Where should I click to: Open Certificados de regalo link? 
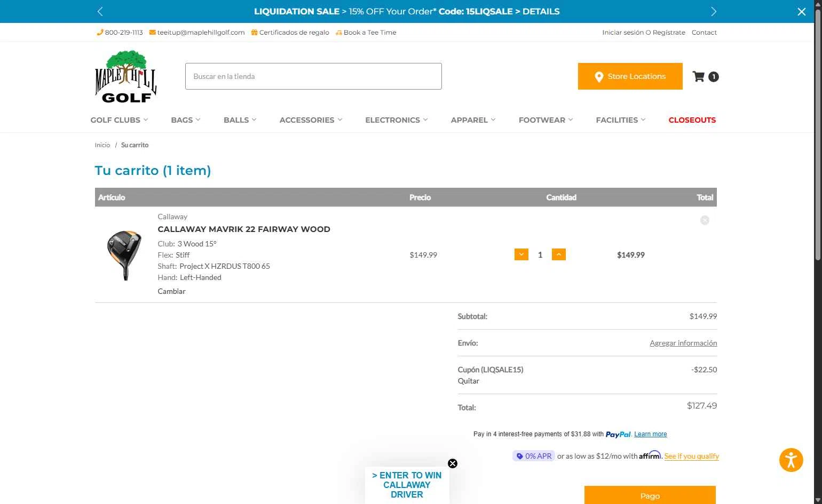(x=290, y=33)
